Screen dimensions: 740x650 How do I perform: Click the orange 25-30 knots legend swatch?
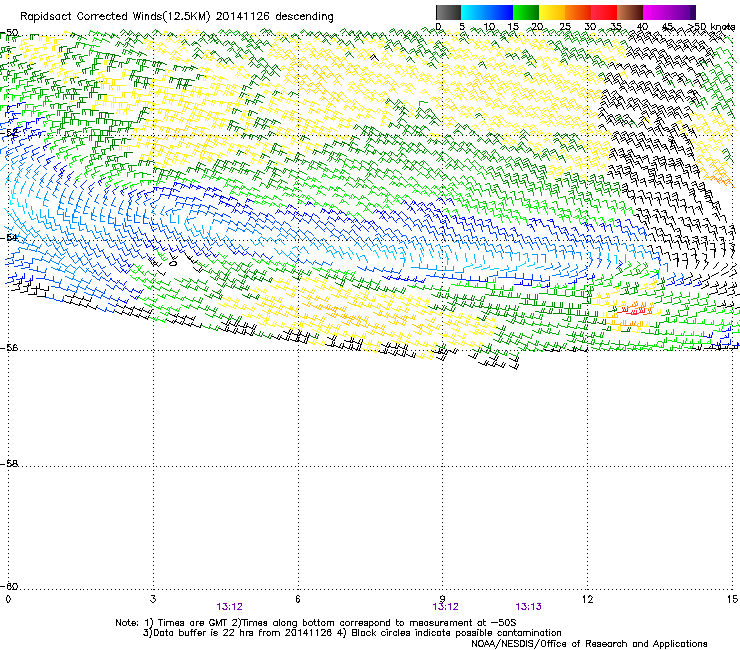578,12
